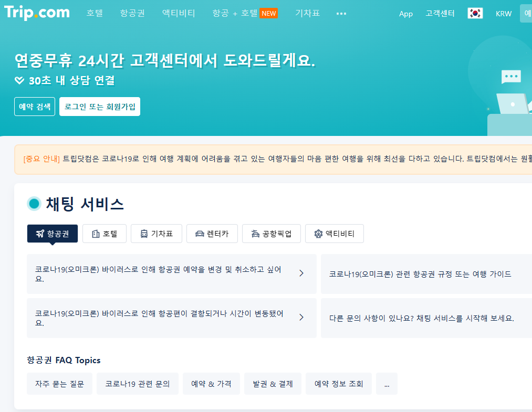Screen dimensions: 532x412
Task: Click the 중요 안내 COVID-19 notice banner
Action: [x=273, y=159]
